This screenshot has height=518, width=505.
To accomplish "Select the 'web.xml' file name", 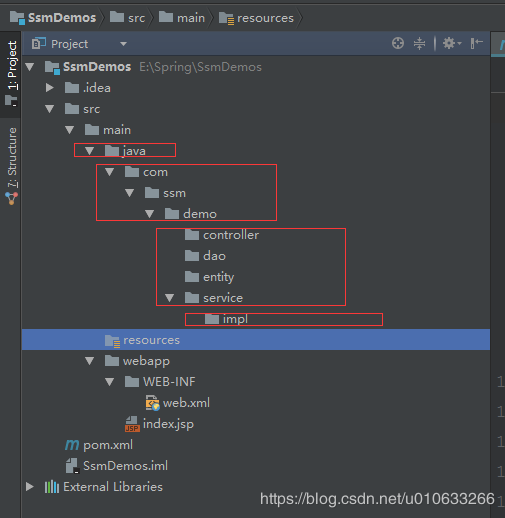I will [x=186, y=403].
